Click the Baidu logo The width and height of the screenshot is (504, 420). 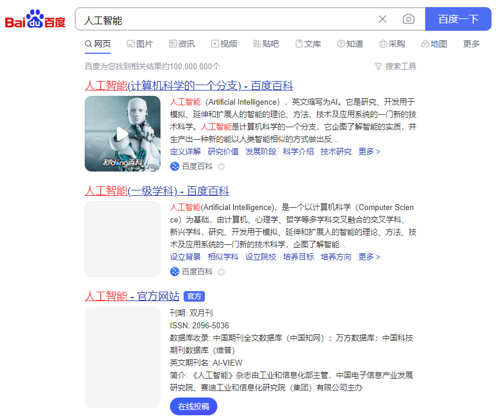coord(35,19)
